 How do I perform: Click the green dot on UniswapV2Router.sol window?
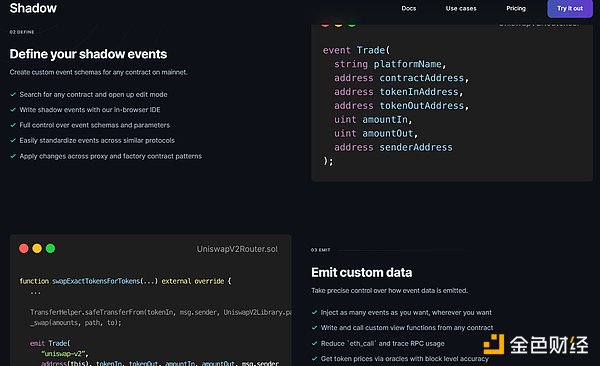(x=50, y=248)
